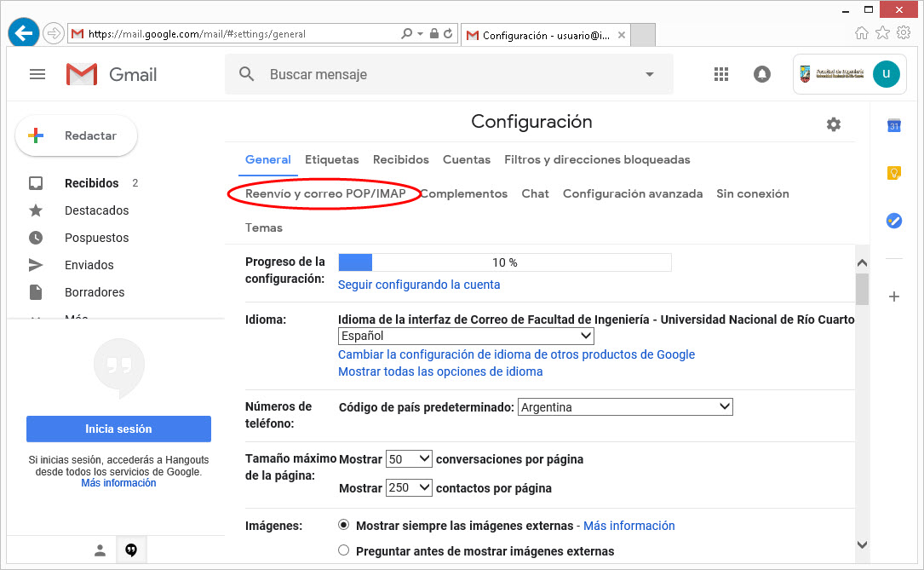The image size is (924, 570).
Task: Close the Configuración browser tab
Action: pyautogui.click(x=621, y=35)
